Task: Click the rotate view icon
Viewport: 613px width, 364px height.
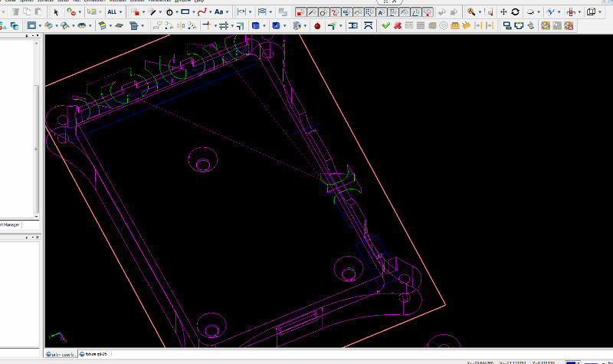Action: (x=515, y=12)
